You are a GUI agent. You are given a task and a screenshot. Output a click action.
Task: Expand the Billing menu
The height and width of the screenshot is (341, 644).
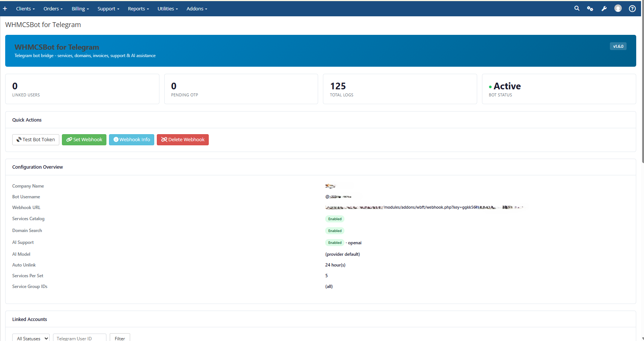pos(80,9)
